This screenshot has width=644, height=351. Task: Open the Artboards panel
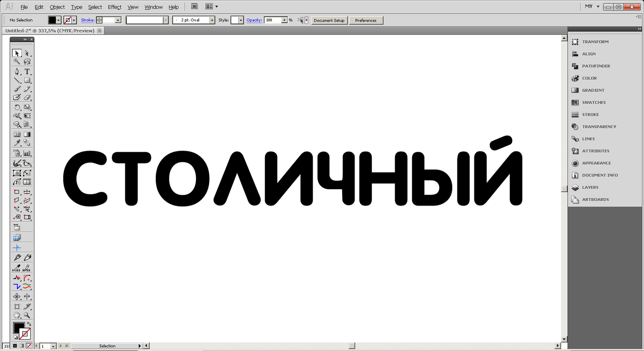click(595, 200)
